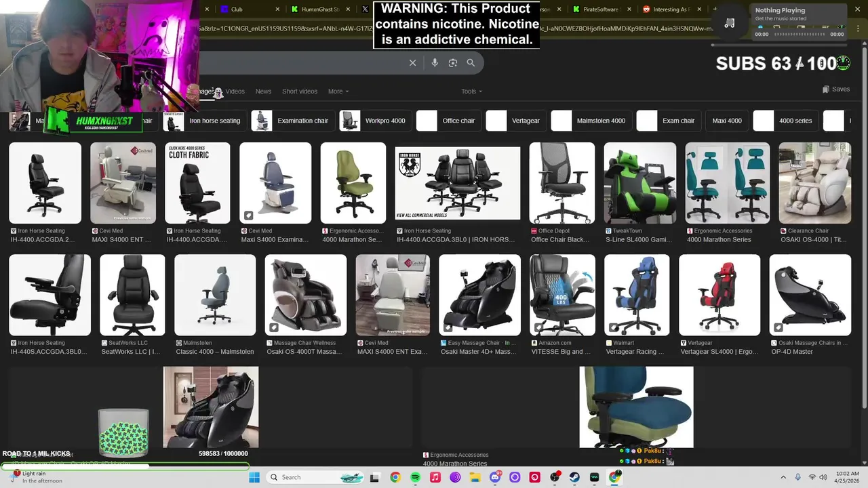Open the VITESSE 400 LBS chair image
868x488 pixels.
(562, 295)
